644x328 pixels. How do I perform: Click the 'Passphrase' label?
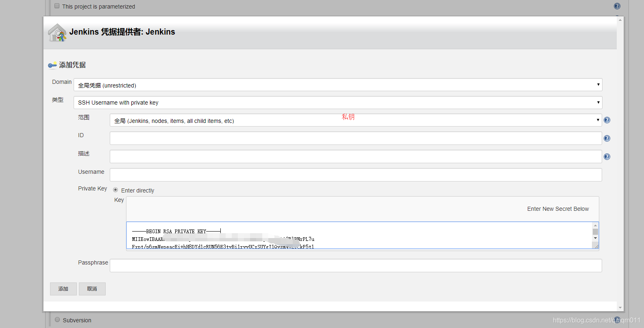click(x=93, y=262)
